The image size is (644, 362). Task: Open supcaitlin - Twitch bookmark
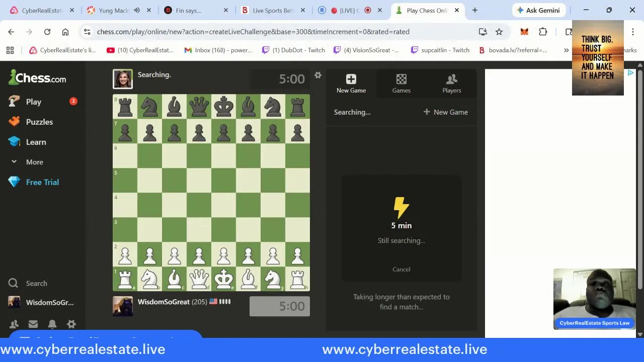coord(440,50)
